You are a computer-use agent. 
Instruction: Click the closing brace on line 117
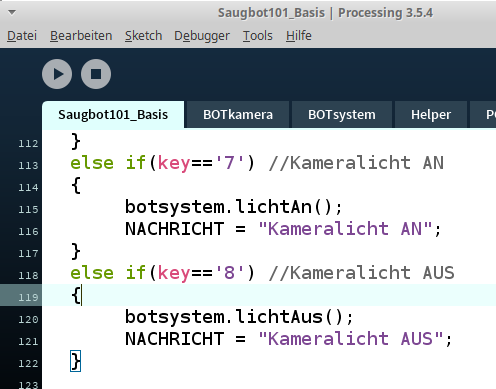76,251
